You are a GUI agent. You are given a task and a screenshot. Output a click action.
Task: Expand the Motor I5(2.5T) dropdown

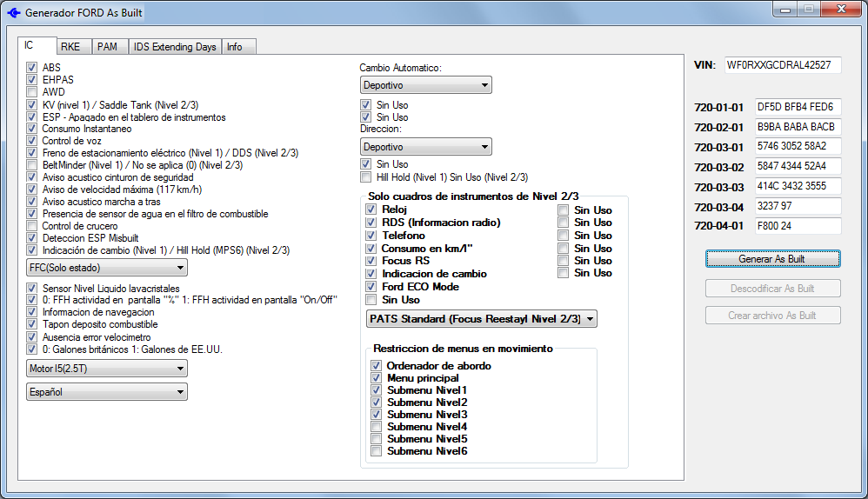[107, 369]
